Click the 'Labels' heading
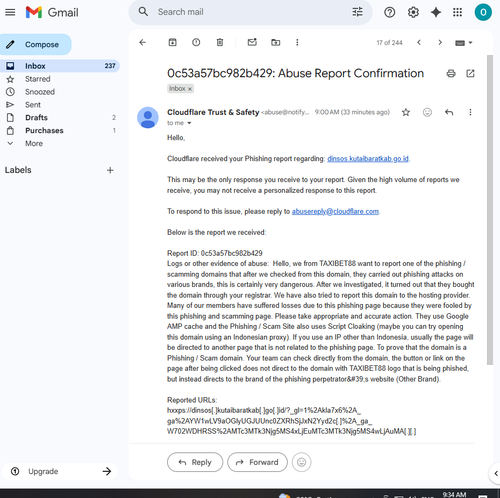Screen dimensions: 500x498 18,170
